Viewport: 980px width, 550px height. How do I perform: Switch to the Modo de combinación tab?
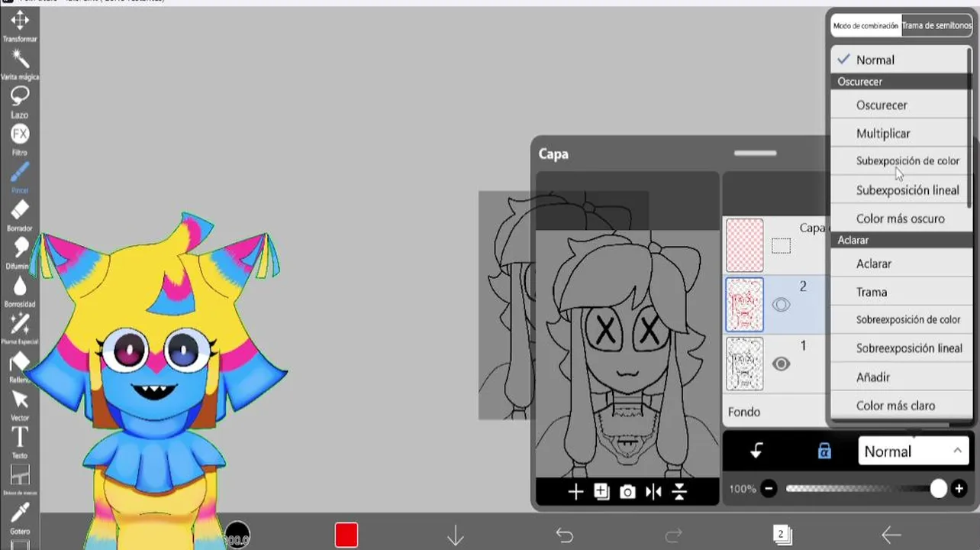tap(866, 26)
